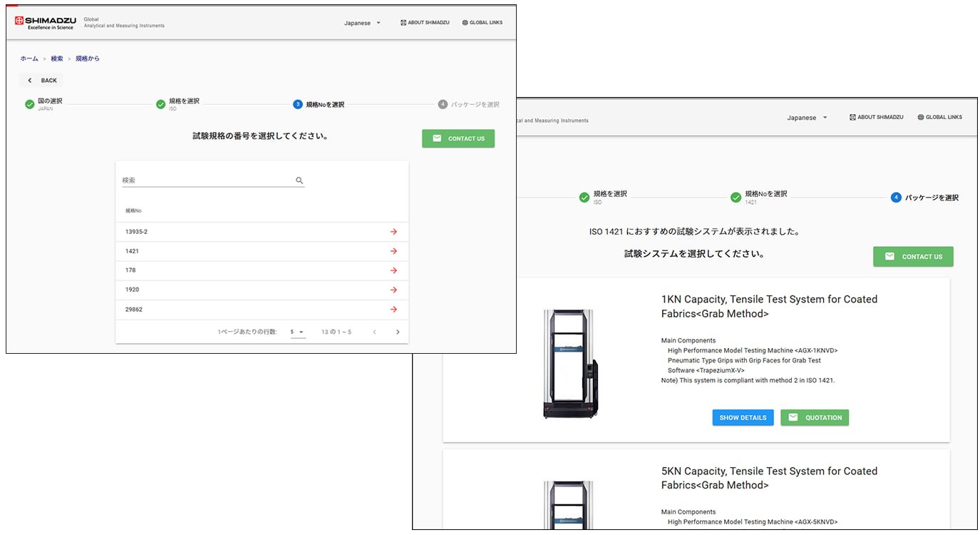Click CONTACT US button in left window

[458, 138]
